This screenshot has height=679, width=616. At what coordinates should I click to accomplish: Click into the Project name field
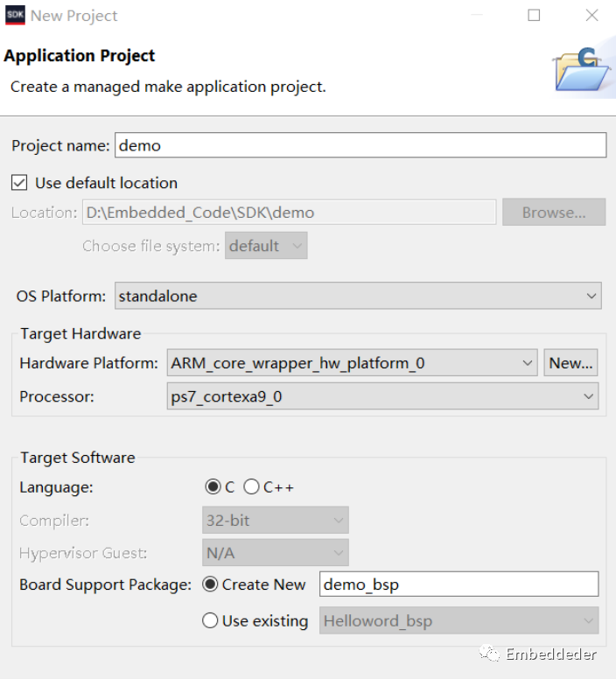click(x=360, y=145)
